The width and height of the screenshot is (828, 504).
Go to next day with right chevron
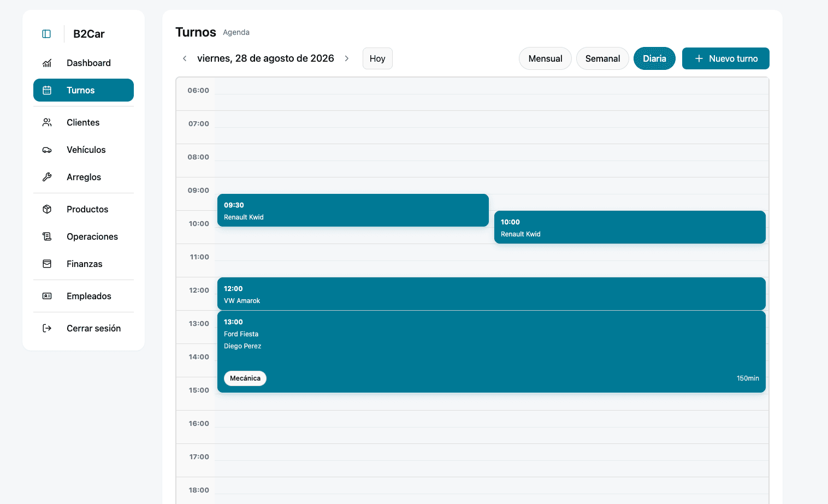pos(347,58)
